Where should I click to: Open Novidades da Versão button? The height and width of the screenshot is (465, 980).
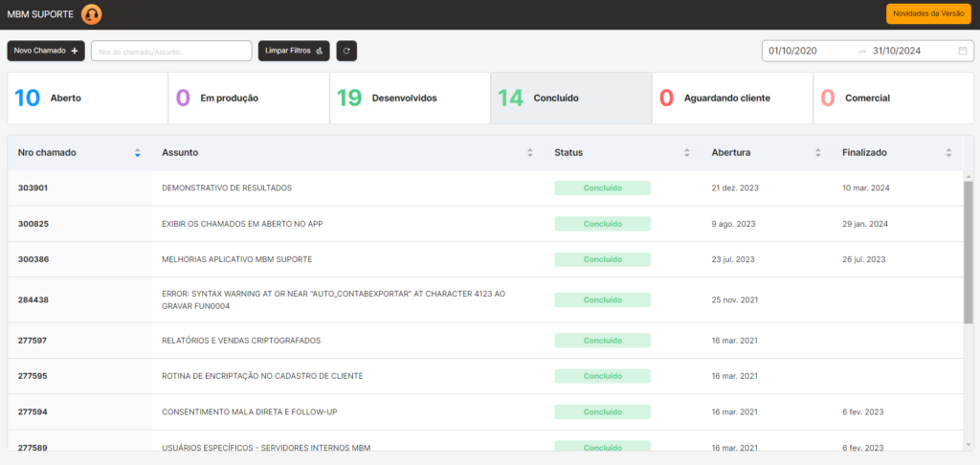[x=928, y=13]
